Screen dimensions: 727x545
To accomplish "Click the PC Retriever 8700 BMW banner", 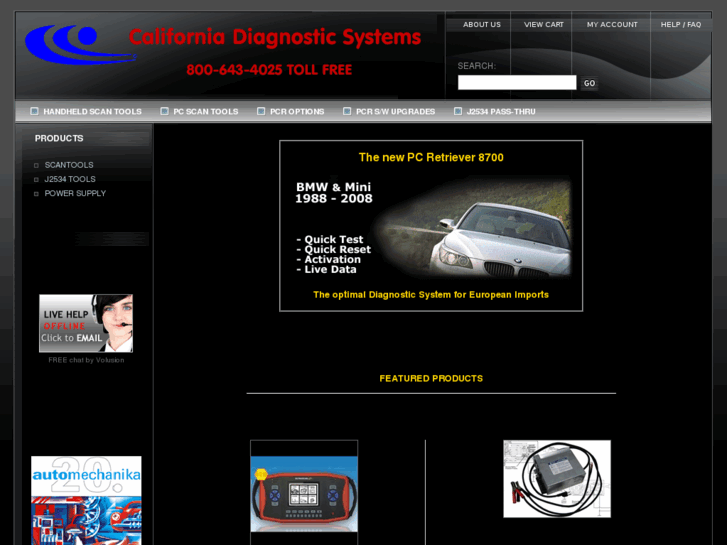I will (x=431, y=226).
